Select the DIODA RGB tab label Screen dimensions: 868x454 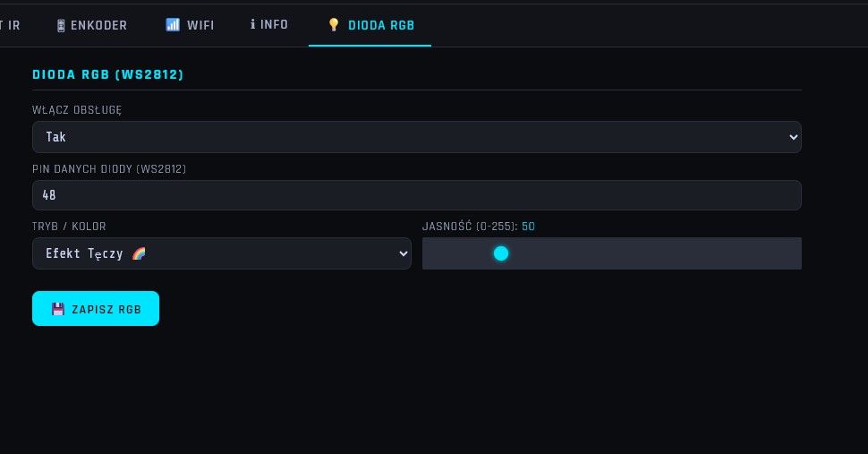pos(381,25)
